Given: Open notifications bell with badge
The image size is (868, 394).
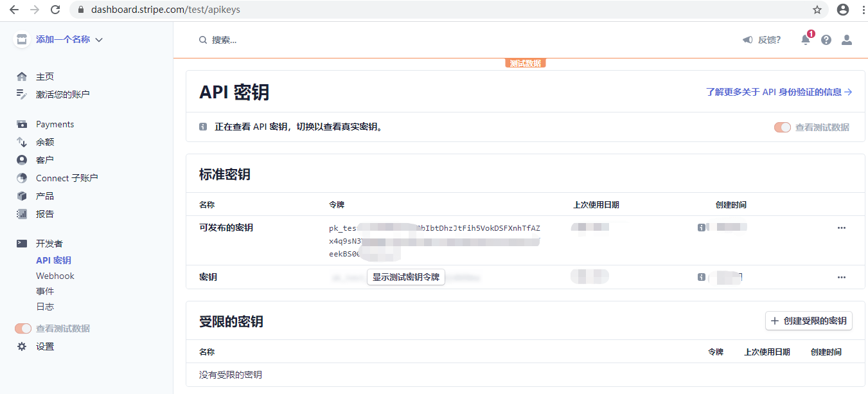Looking at the screenshot, I should tap(806, 39).
